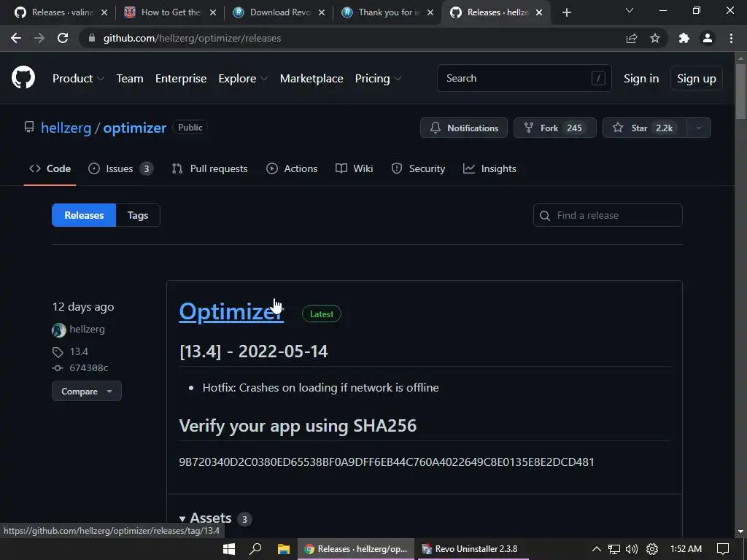Image resolution: width=747 pixels, height=560 pixels.
Task: Open the Pull requests tab
Action: click(209, 168)
